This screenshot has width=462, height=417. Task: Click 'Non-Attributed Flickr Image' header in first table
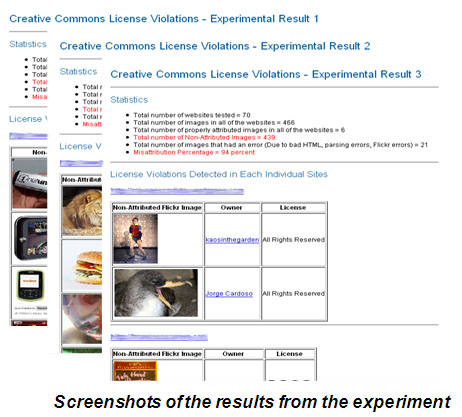(x=157, y=208)
